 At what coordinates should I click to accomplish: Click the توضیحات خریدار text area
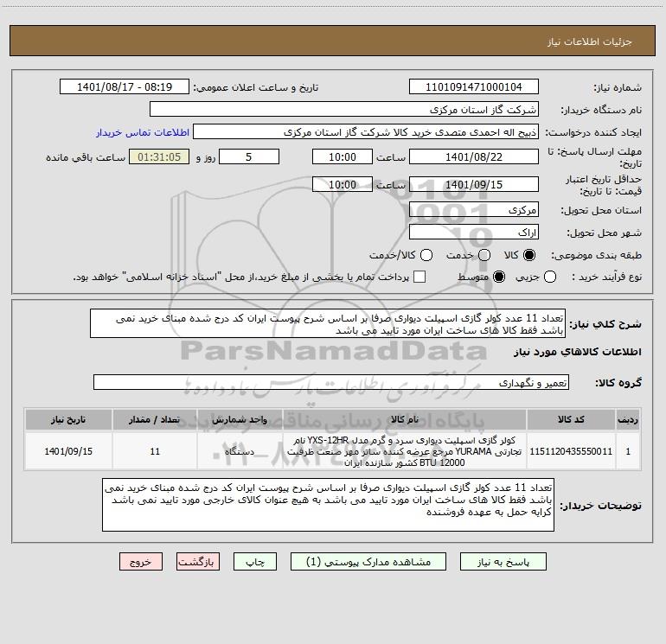(x=328, y=504)
